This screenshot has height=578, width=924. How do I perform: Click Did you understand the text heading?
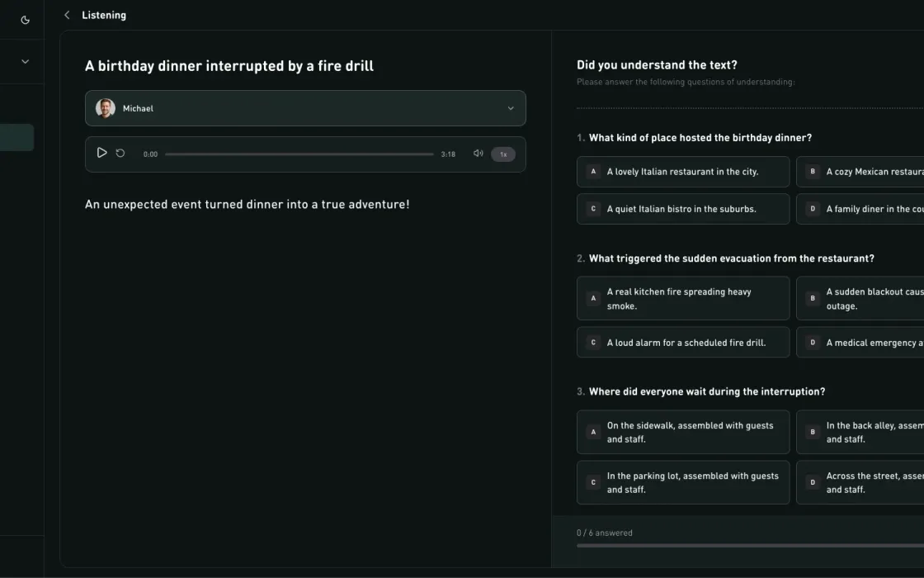pos(657,65)
